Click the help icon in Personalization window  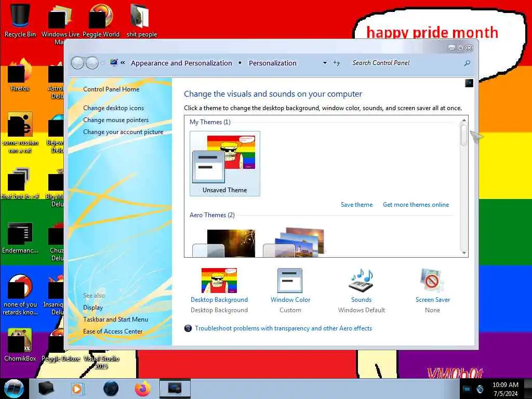pyautogui.click(x=469, y=83)
